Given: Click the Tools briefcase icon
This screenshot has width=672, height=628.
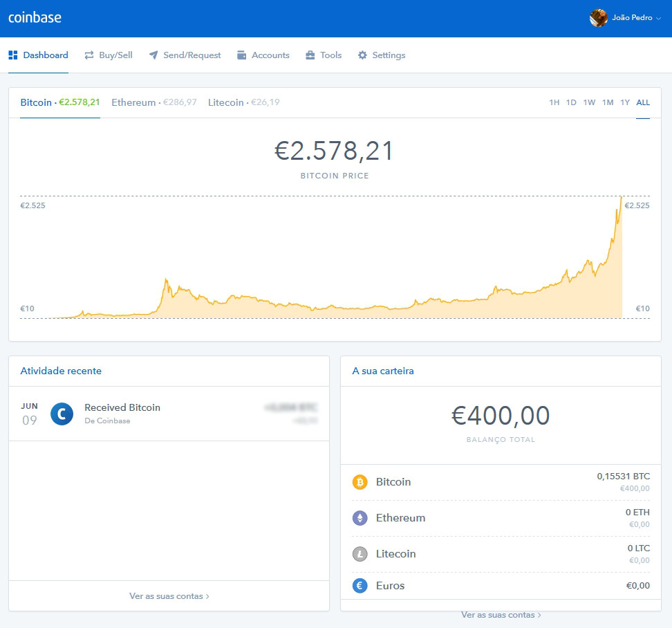Looking at the screenshot, I should tap(310, 55).
